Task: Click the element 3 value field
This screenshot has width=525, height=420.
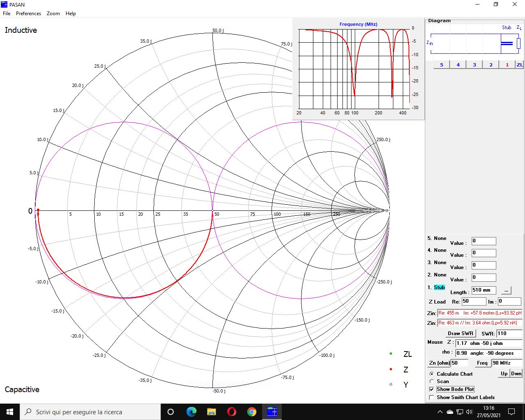Action: coord(484,265)
